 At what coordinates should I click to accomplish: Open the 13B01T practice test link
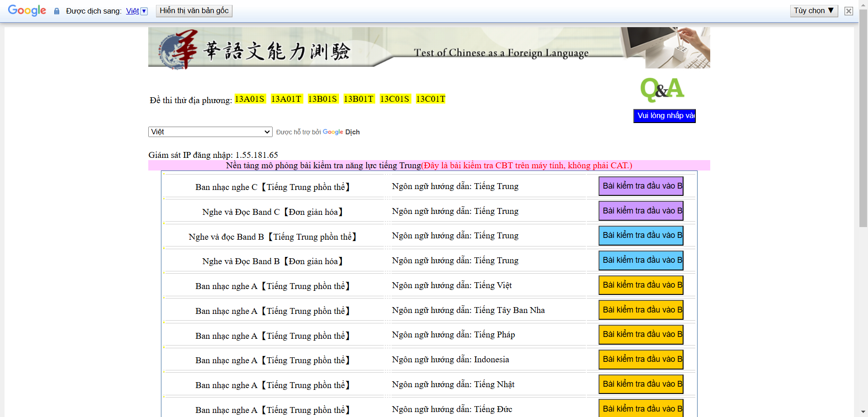tap(359, 99)
